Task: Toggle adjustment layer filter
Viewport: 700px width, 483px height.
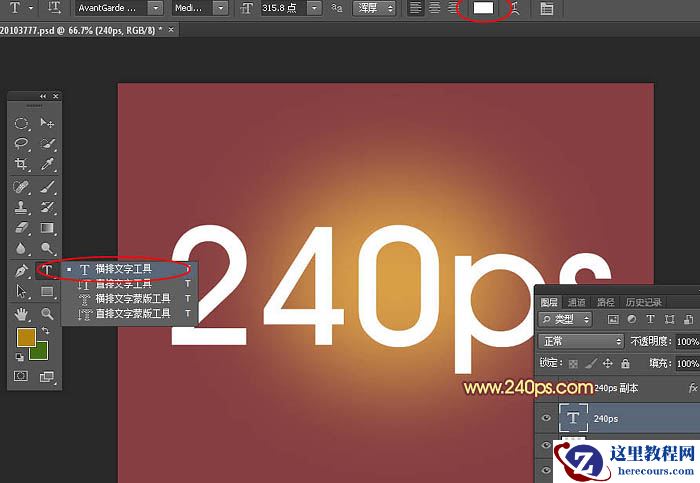Action: pyautogui.click(x=632, y=319)
